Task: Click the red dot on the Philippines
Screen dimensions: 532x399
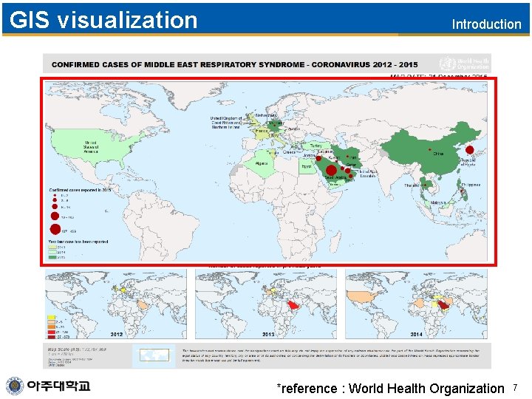Action: coord(462,191)
